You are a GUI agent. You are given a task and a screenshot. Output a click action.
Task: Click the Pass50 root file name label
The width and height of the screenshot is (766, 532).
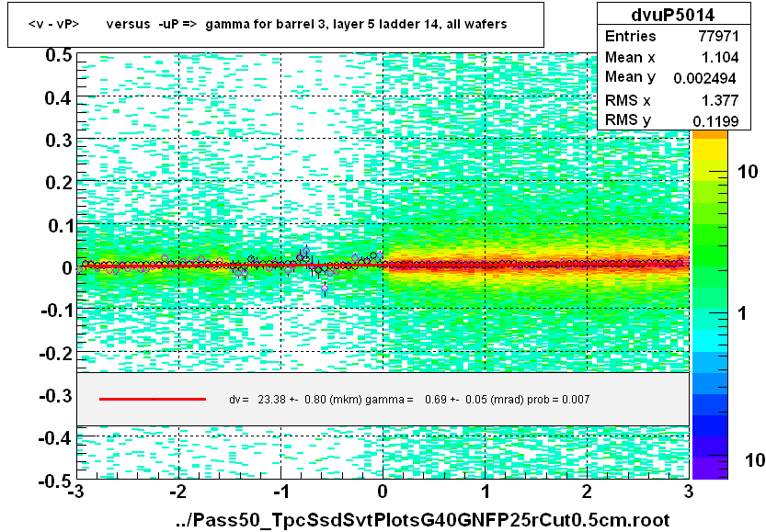(x=423, y=520)
